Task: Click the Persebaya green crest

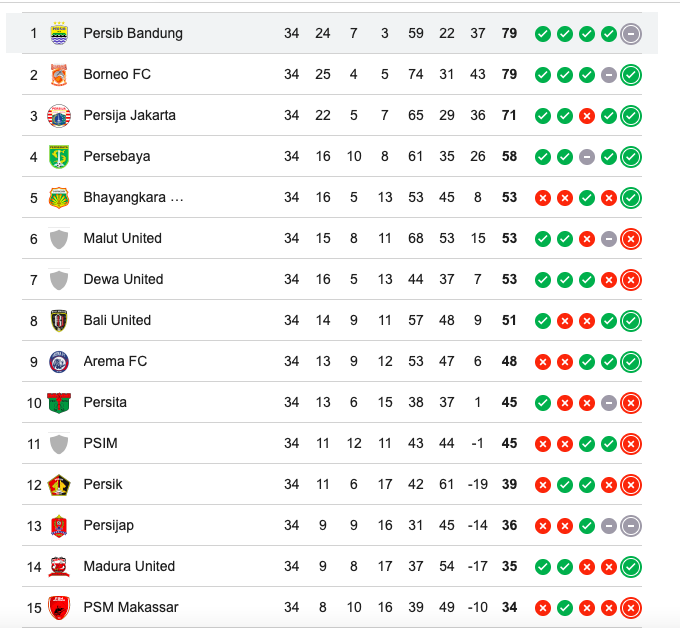Action: [59, 157]
